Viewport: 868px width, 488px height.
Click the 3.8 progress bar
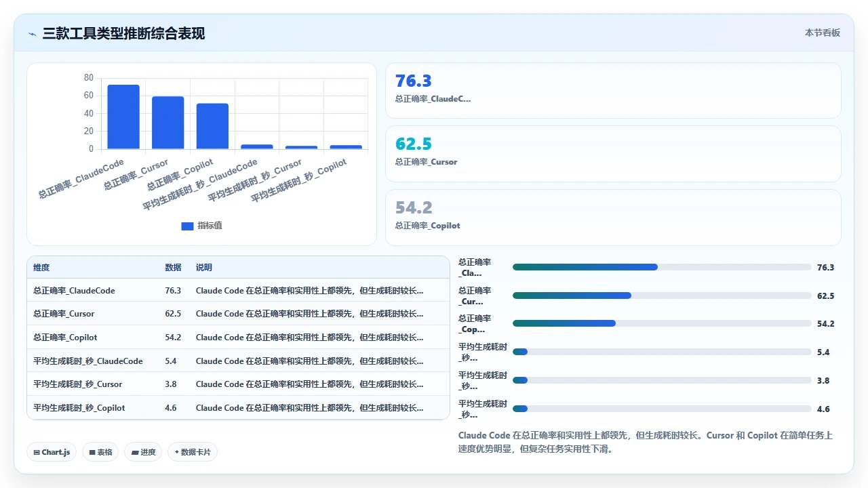[662, 380]
